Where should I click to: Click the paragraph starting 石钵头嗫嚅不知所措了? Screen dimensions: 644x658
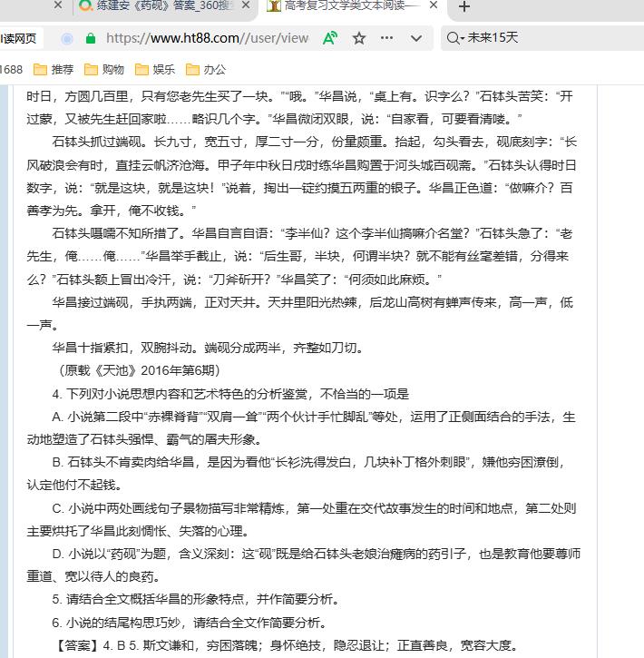point(299,257)
